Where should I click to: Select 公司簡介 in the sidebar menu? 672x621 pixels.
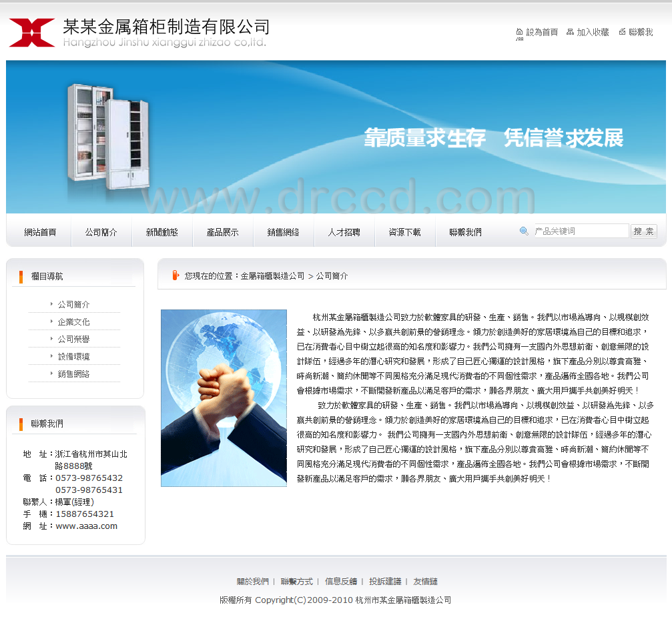point(73,305)
